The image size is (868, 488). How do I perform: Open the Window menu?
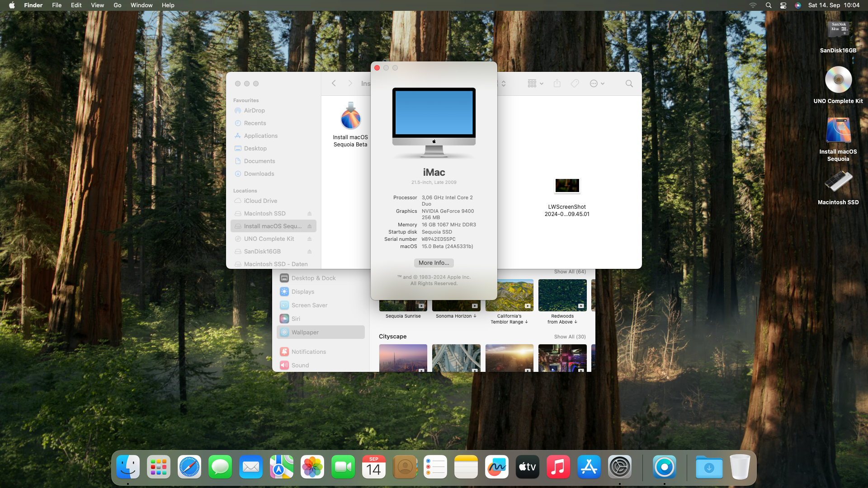(142, 5)
